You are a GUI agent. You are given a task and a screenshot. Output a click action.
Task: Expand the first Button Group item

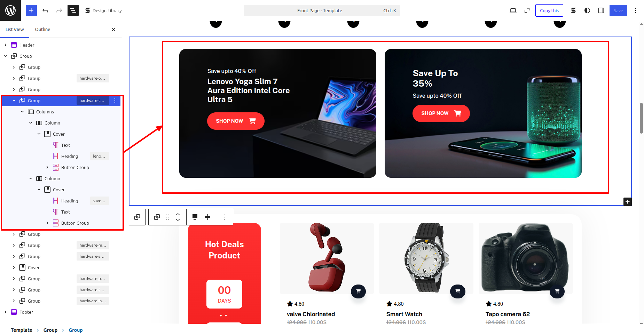(47, 167)
